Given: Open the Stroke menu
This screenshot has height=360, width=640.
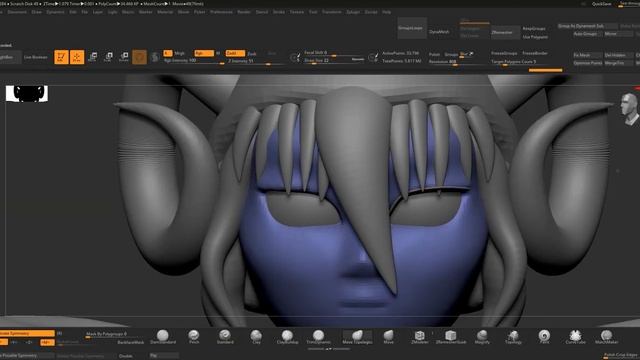Looking at the screenshot, I should pos(279,12).
